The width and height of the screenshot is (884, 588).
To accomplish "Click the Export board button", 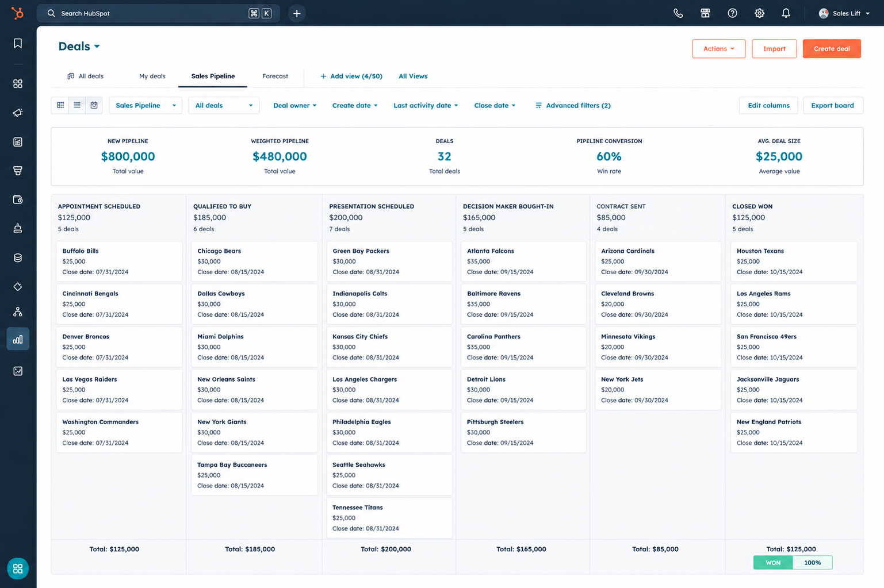I will pos(833,105).
